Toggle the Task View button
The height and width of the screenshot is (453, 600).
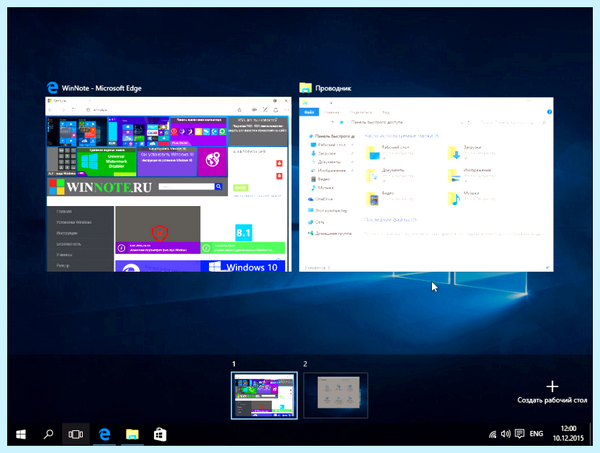tap(76, 434)
